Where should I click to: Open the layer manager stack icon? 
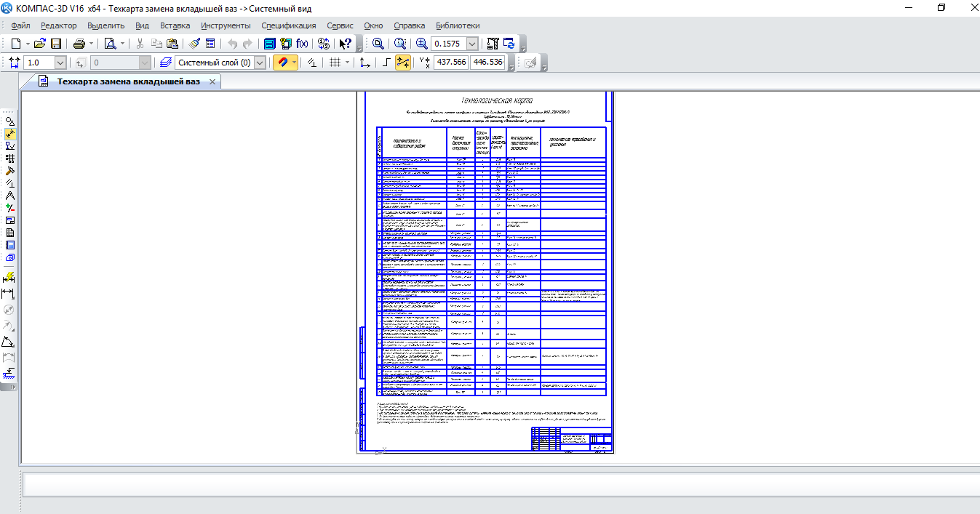tap(166, 63)
